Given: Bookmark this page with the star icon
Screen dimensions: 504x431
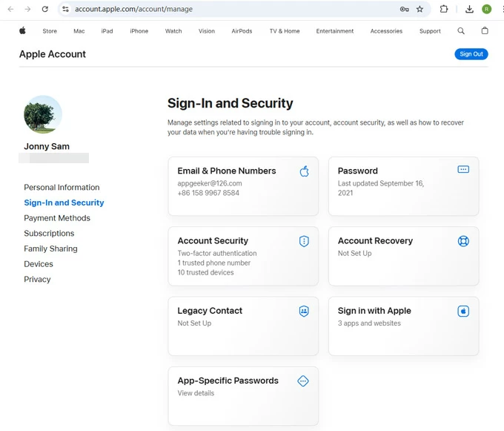Looking at the screenshot, I should pos(420,10).
